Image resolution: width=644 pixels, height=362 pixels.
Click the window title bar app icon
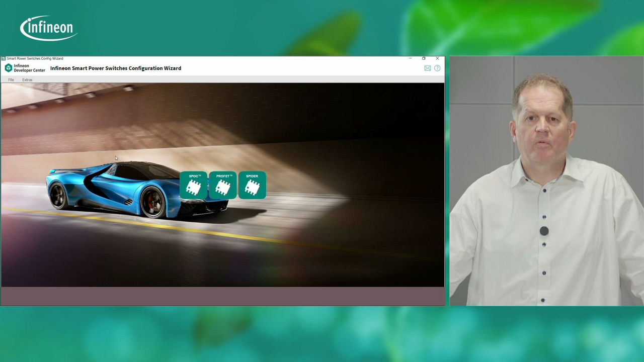[4, 58]
